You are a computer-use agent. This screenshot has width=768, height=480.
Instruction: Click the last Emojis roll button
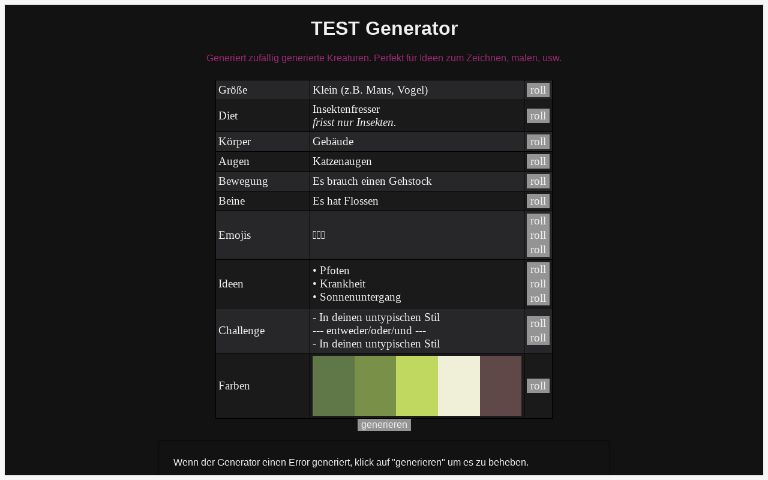click(x=538, y=249)
